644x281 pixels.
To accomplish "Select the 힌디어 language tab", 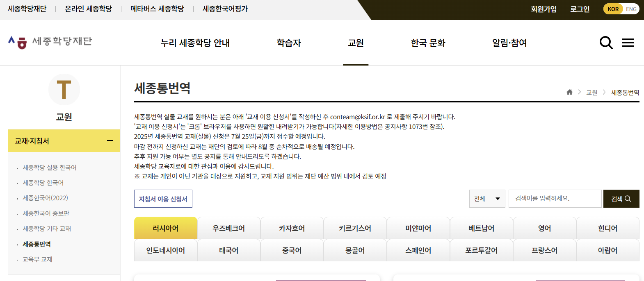I will point(608,228).
